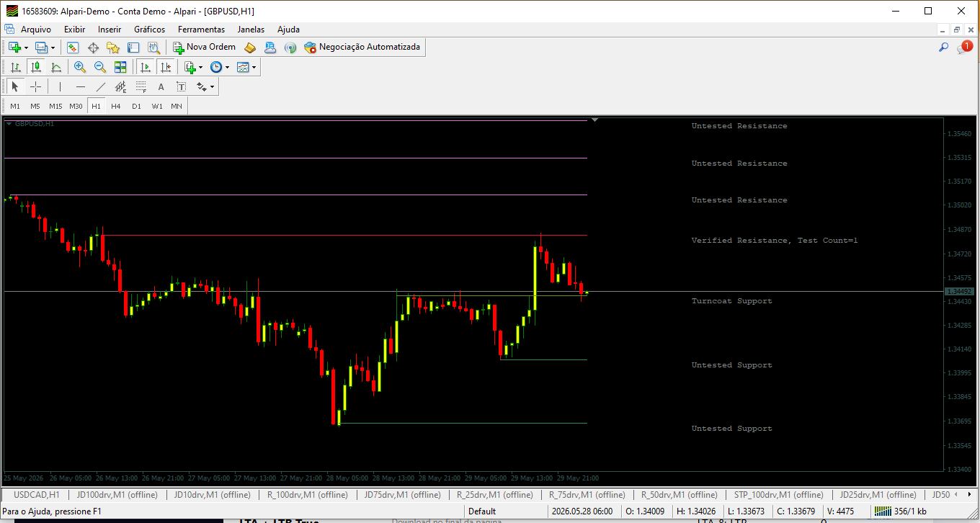Launch the Strategy Tester icon
Image resolution: width=980 pixels, height=523 pixels.
(153, 48)
